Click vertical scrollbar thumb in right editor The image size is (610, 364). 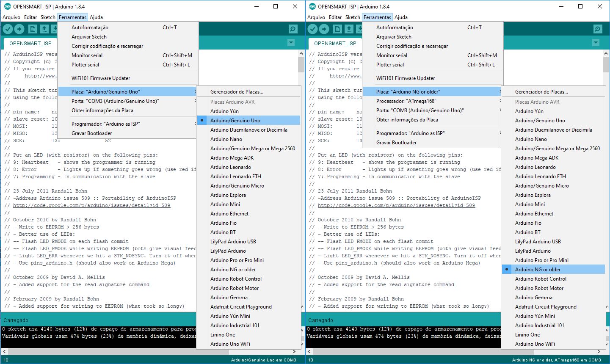point(606,65)
